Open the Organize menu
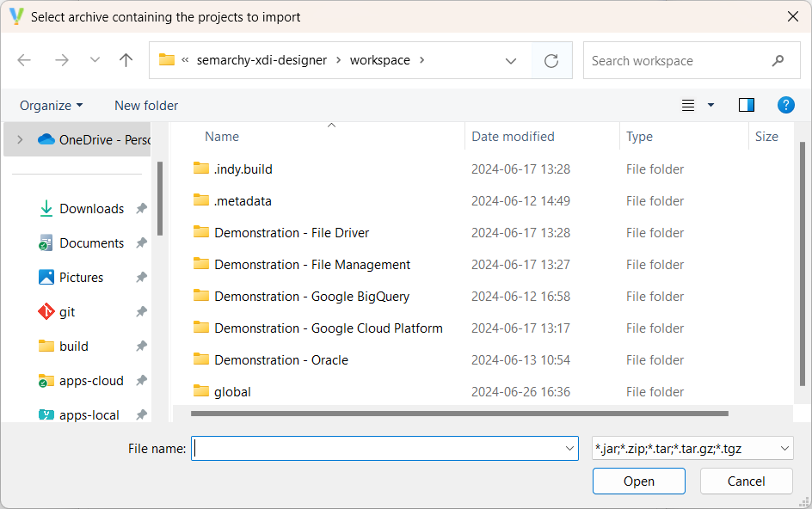Screen dimensions: 812x509 50,105
